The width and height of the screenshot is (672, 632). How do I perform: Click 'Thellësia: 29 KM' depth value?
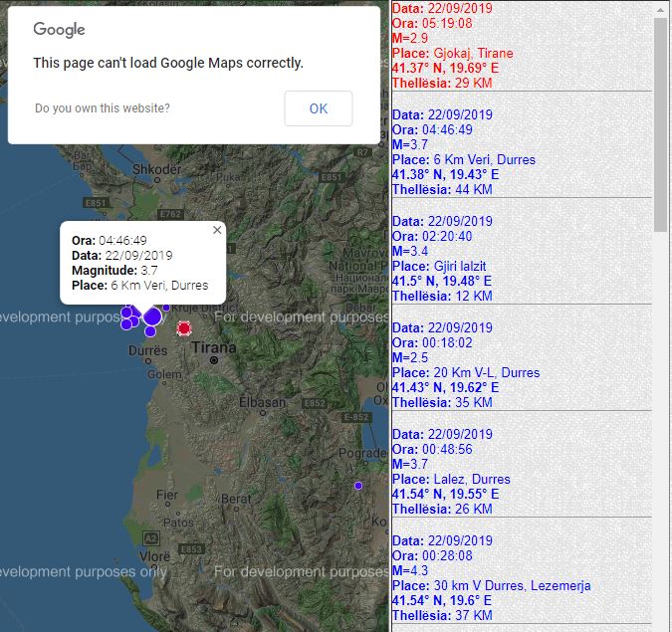pos(442,84)
